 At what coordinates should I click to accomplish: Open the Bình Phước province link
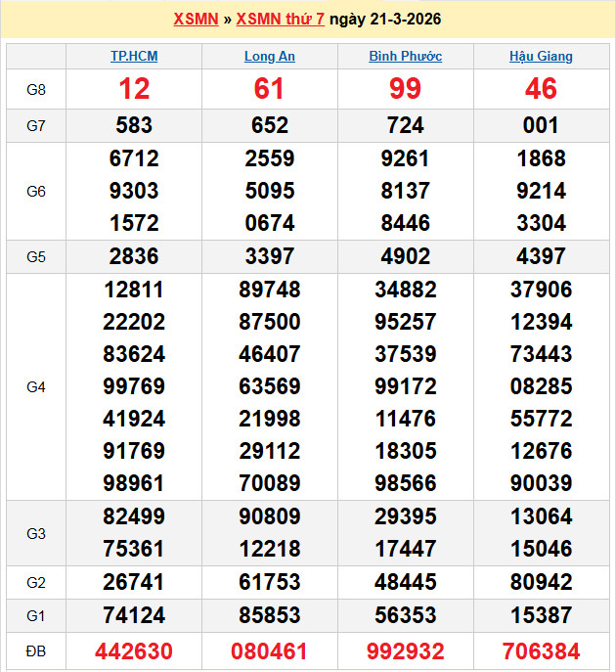(405, 57)
